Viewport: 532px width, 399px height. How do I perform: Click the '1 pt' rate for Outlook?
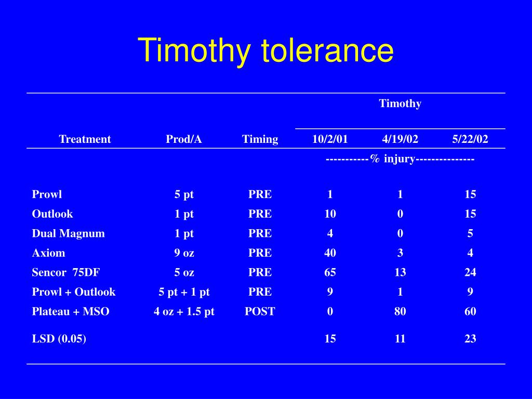184,214
